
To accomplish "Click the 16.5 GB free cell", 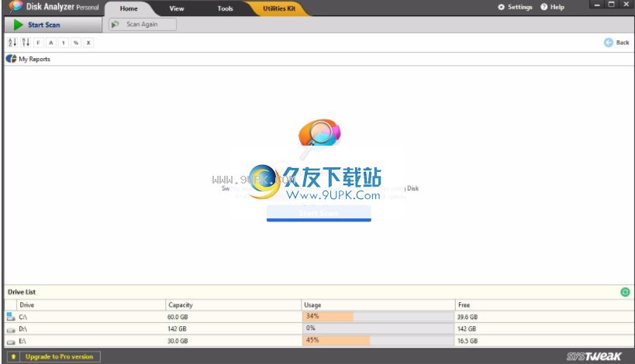I will [468, 341].
